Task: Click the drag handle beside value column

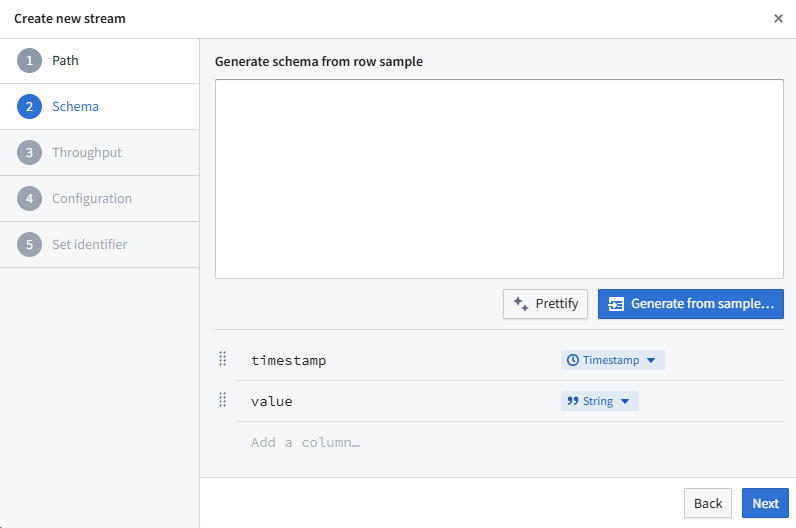Action: click(223, 400)
